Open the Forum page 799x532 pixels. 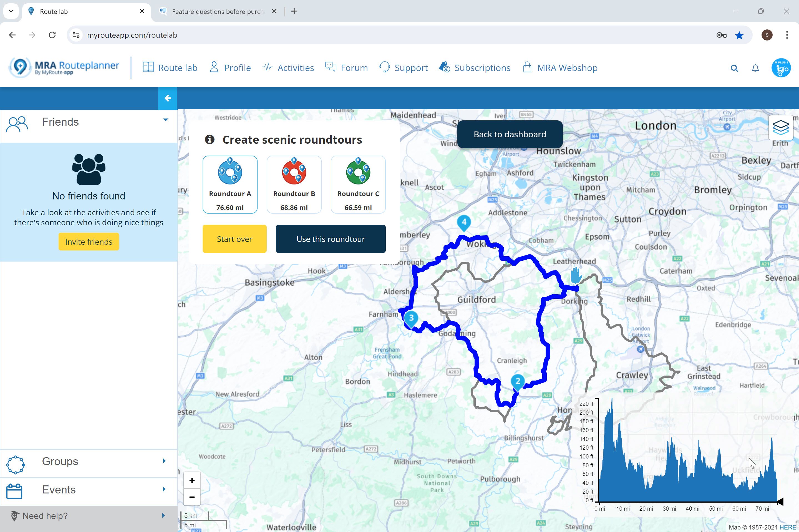tap(347, 67)
